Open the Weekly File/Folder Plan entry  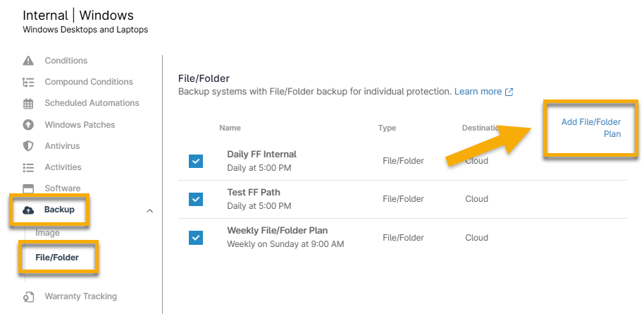tap(277, 231)
